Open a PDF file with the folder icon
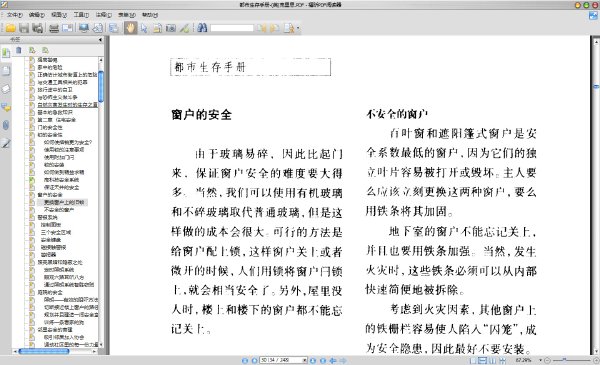Screen dimensions: 600x365 pos(10,28)
